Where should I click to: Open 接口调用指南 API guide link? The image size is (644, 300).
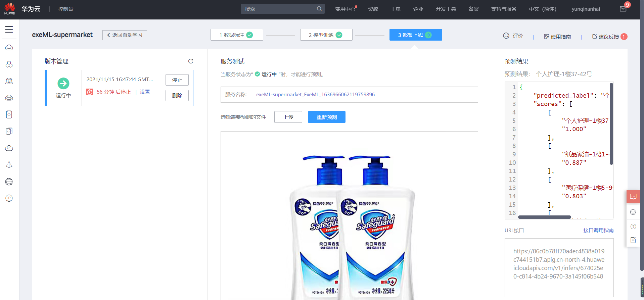click(598, 231)
